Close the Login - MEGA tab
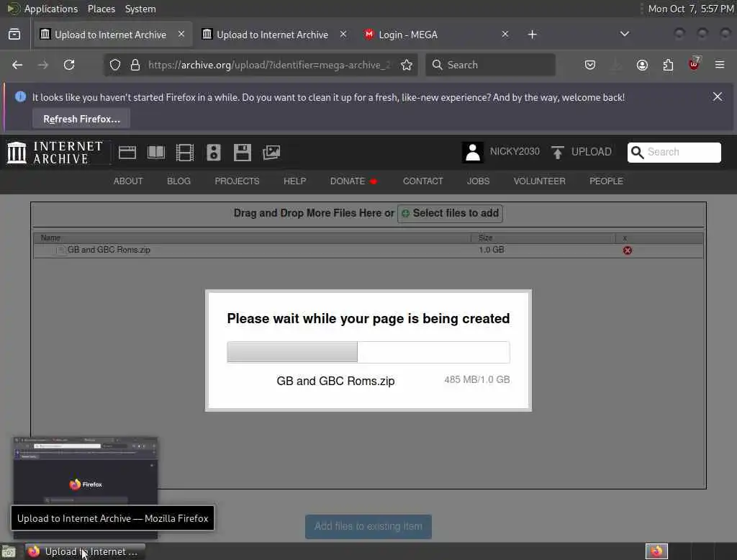This screenshot has width=737, height=560. [x=505, y=35]
